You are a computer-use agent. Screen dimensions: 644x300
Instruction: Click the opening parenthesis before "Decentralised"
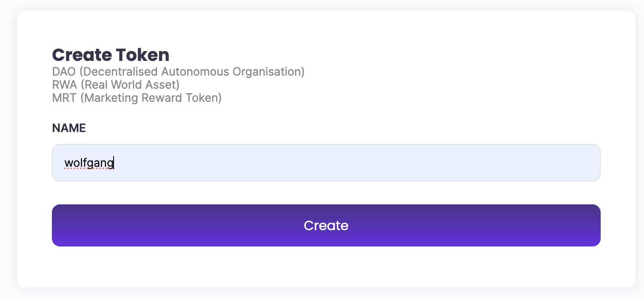click(x=81, y=72)
